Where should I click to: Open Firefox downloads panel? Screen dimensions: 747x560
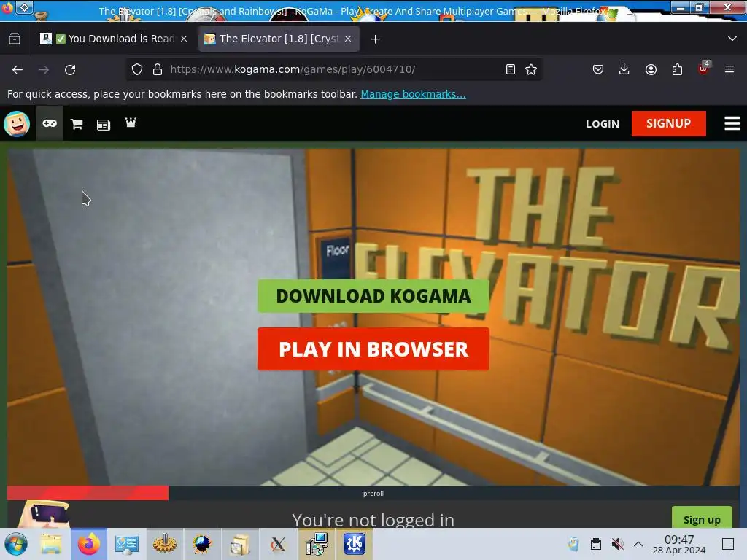click(624, 69)
